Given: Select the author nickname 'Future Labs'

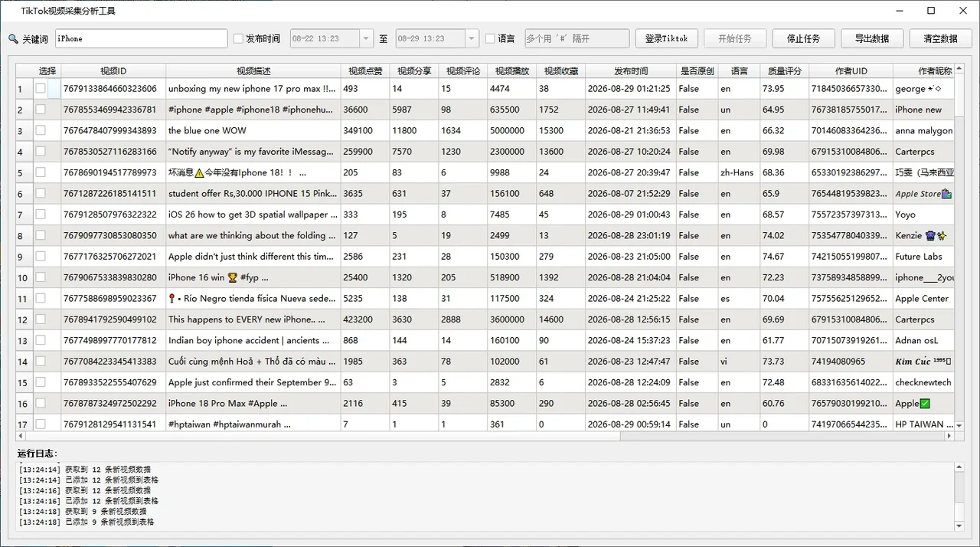Looking at the screenshot, I should tap(923, 257).
